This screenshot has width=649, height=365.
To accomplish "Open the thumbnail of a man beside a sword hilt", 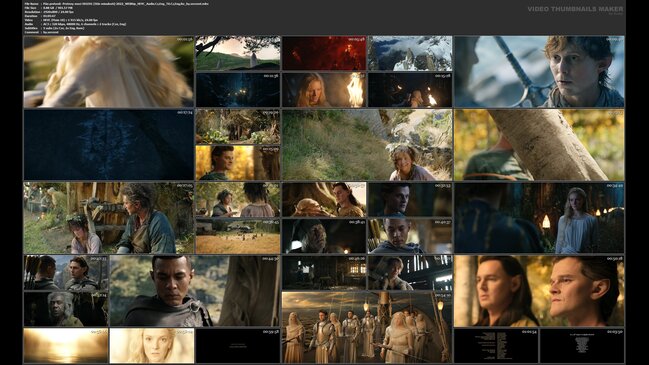I will pos(539,72).
